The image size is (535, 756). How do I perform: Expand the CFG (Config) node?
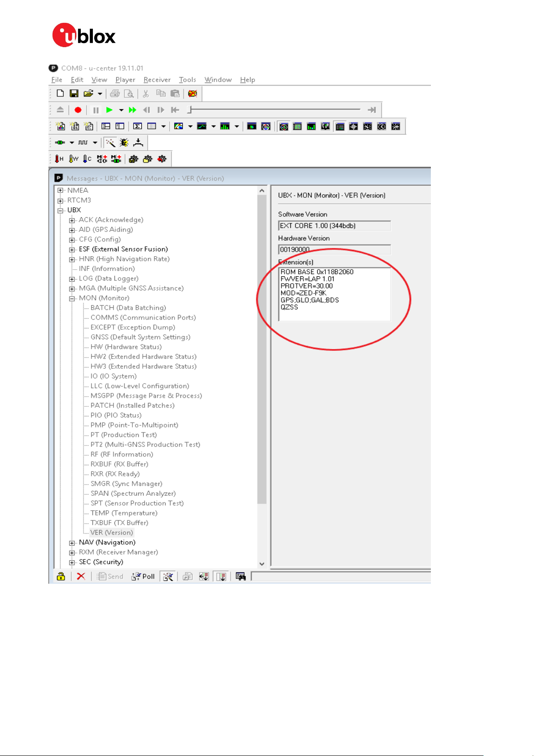(72, 240)
